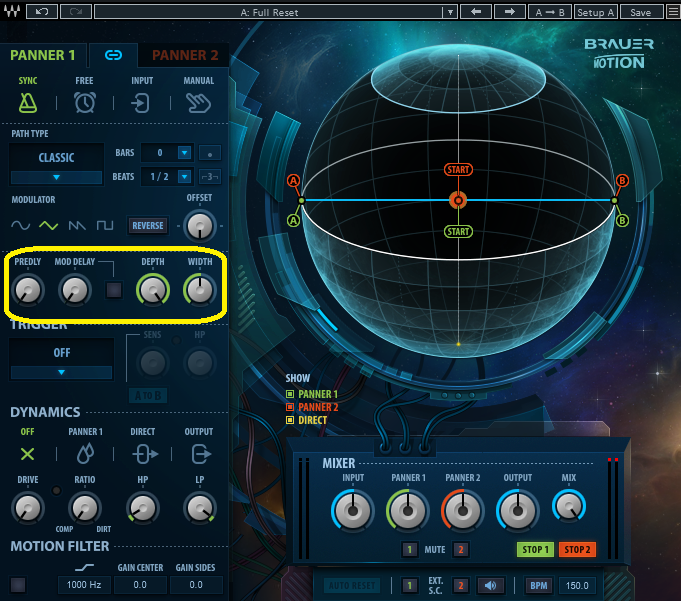Switch to the Panner 2 tab
The width and height of the screenshot is (681, 601).
pyautogui.click(x=185, y=55)
